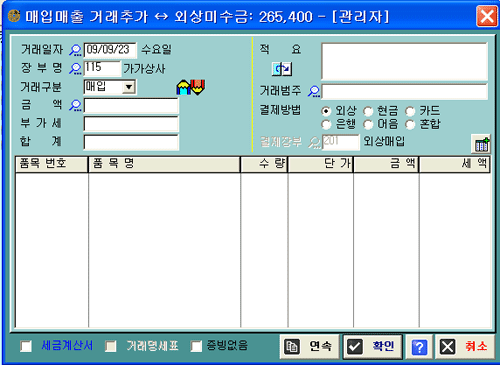Image resolution: width=500 pixels, height=365 pixels.
Task: Click the 연속 continue button
Action: (x=310, y=347)
